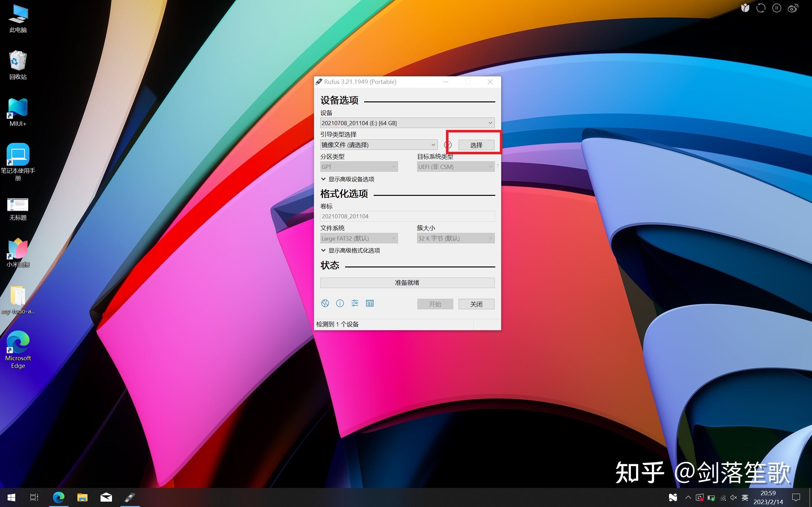Image resolution: width=812 pixels, height=507 pixels.
Task: Open the Mail app from the taskbar
Action: pos(106,497)
